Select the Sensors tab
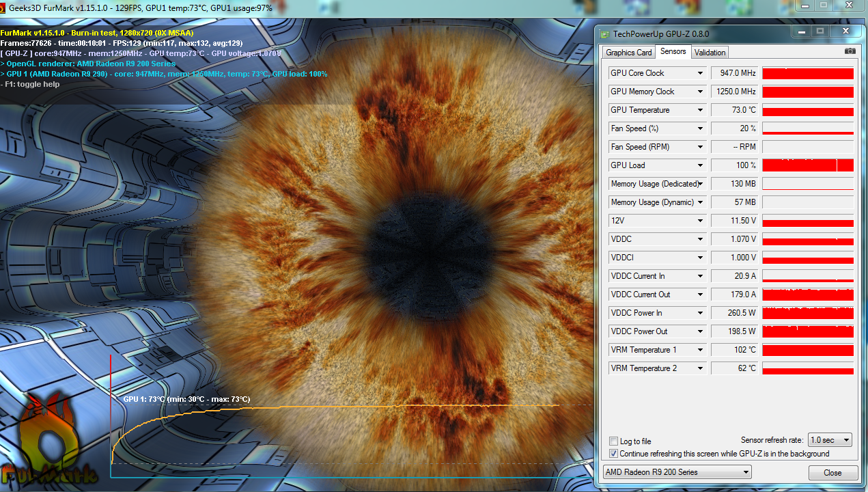Image resolution: width=868 pixels, height=492 pixels. [x=673, y=52]
